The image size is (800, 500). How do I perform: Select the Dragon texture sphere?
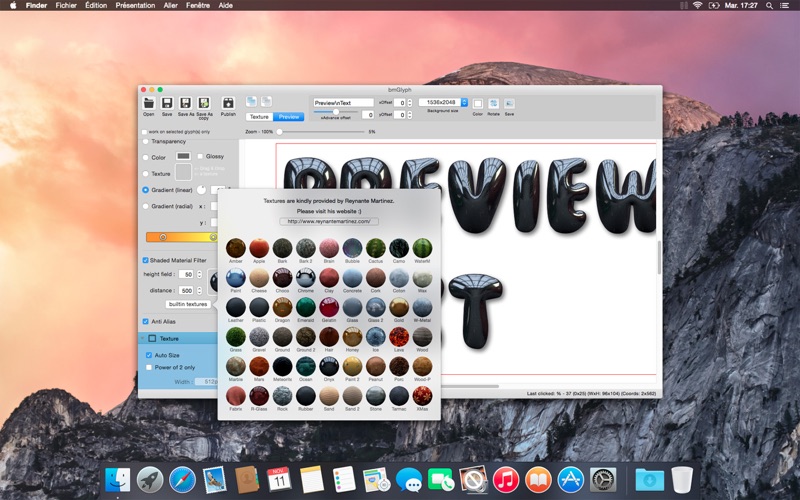[x=282, y=308]
